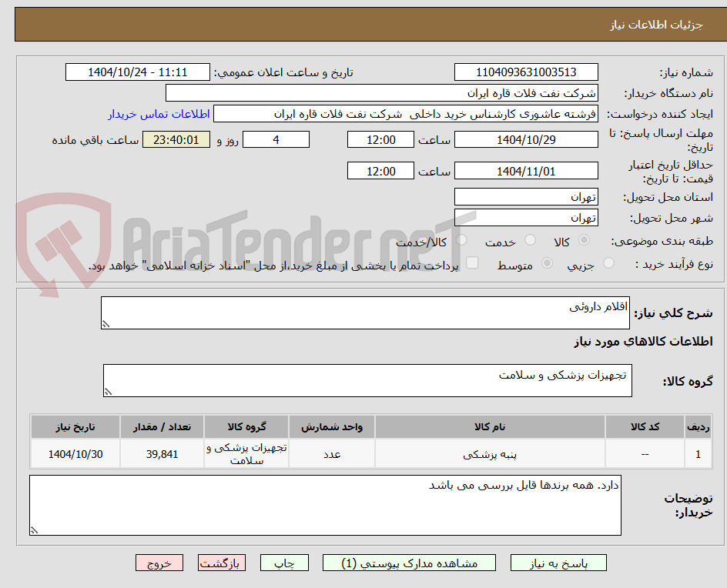Select the متوسط purchase type radio
This screenshot has width=727, height=588.
click(547, 263)
